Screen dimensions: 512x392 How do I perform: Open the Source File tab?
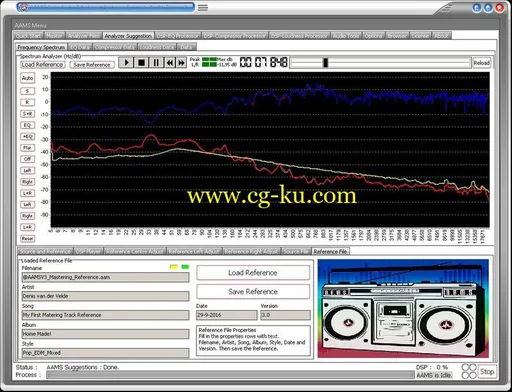coord(296,251)
